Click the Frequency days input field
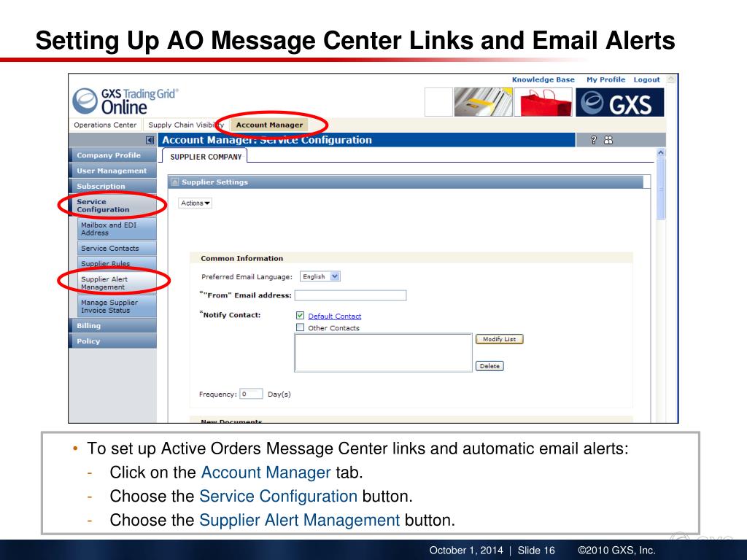The height and width of the screenshot is (560, 747). point(251,394)
